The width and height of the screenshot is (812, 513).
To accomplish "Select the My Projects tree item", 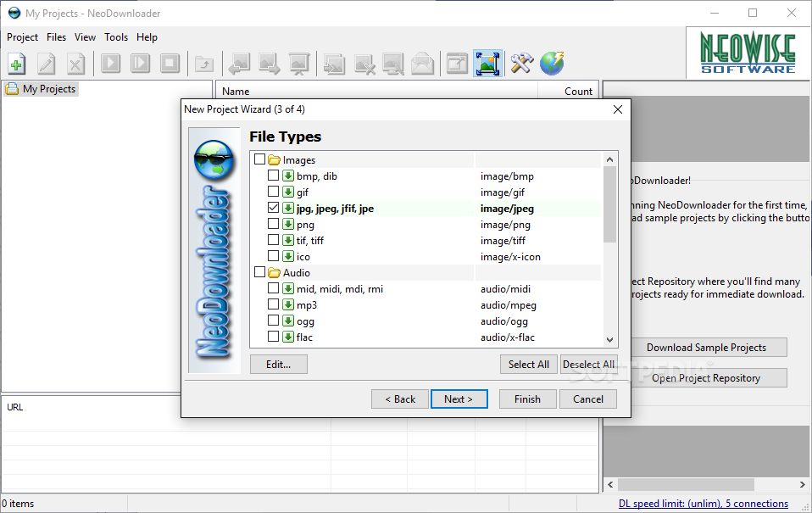I will tap(42, 89).
